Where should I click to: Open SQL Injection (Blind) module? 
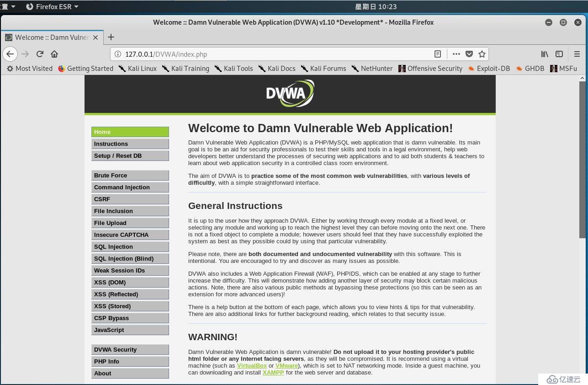(130, 258)
